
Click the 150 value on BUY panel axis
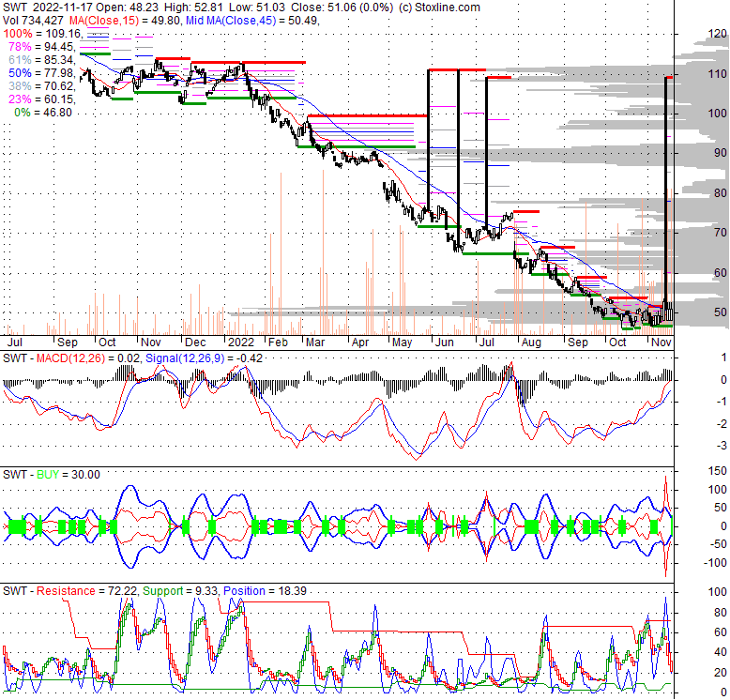point(717,470)
